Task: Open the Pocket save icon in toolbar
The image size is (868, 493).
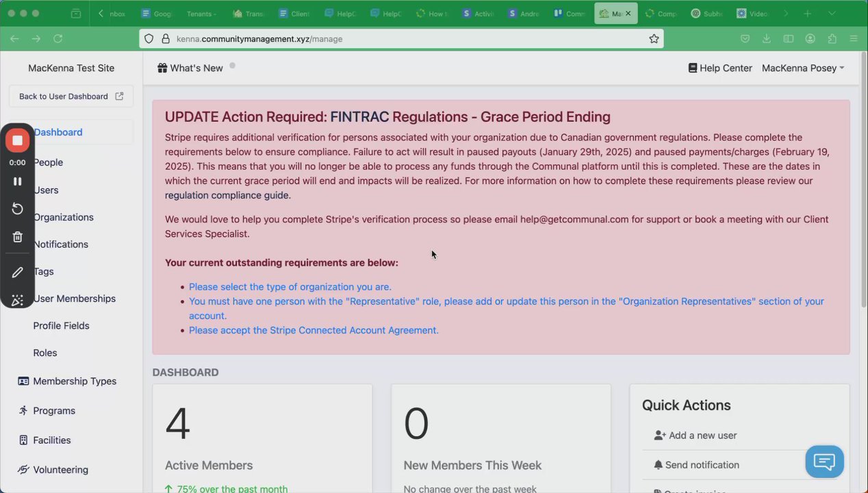Action: 745,39
